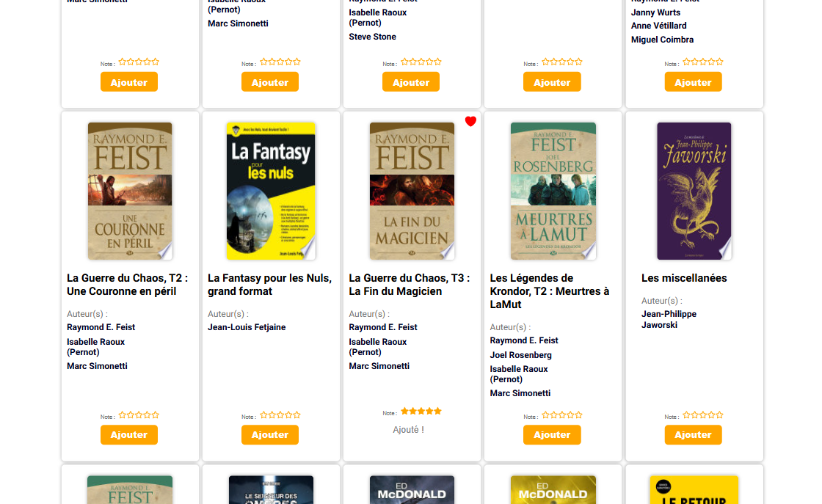Rate the Miguel Coimbra book five stars

tap(720, 62)
